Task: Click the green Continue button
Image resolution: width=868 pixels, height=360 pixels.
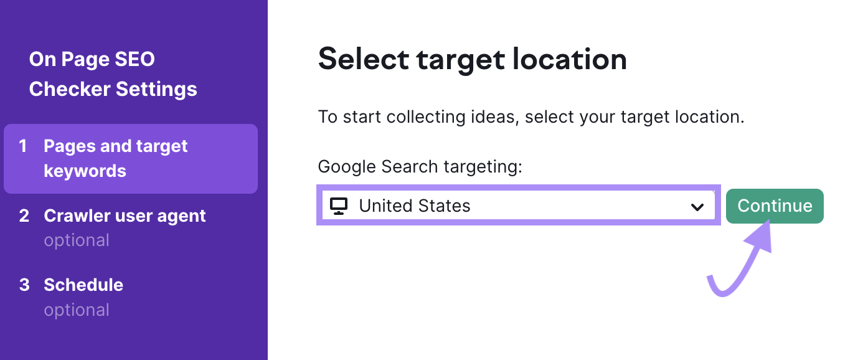Action: click(x=775, y=206)
